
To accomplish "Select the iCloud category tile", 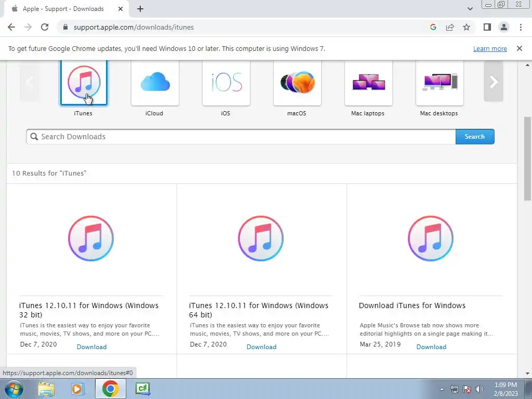I will [x=155, y=83].
